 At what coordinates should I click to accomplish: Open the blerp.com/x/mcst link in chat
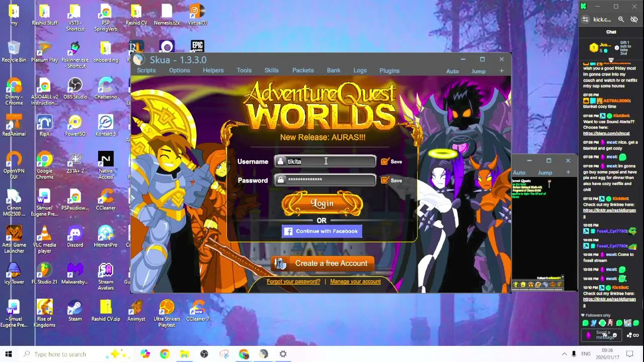coord(606,134)
